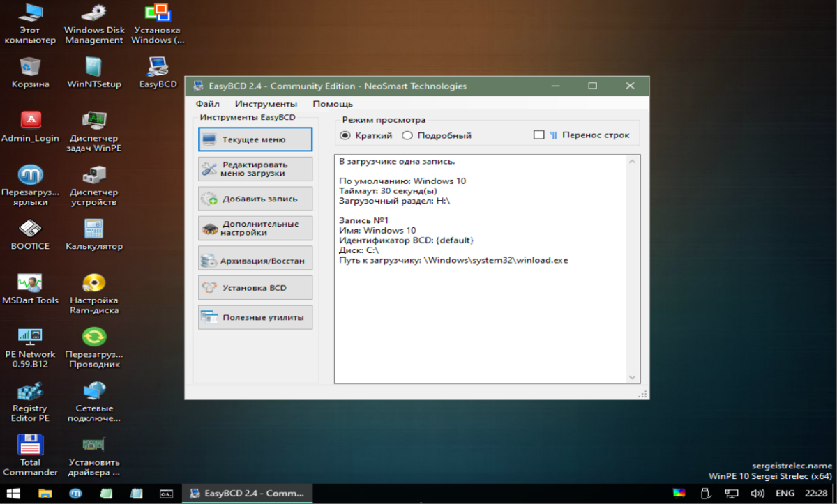Screen dimensions: 837x504
Task: Click the Текущее меню button
Action: point(255,139)
